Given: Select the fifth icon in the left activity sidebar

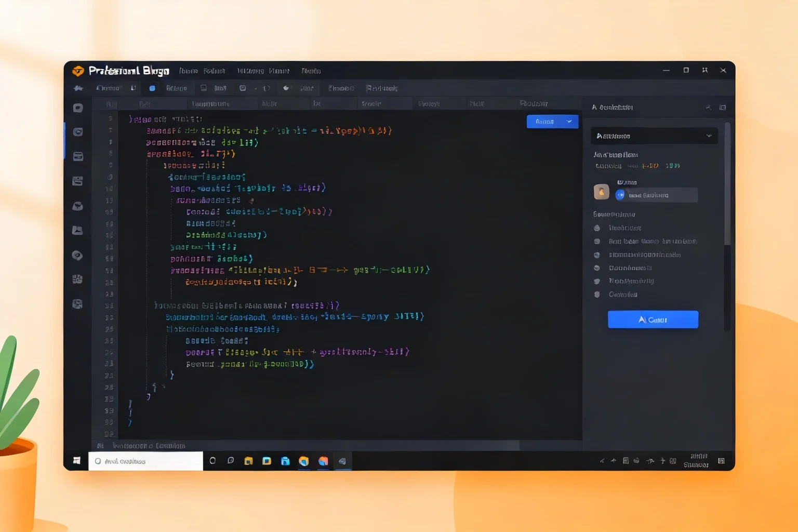Looking at the screenshot, I should [78, 206].
